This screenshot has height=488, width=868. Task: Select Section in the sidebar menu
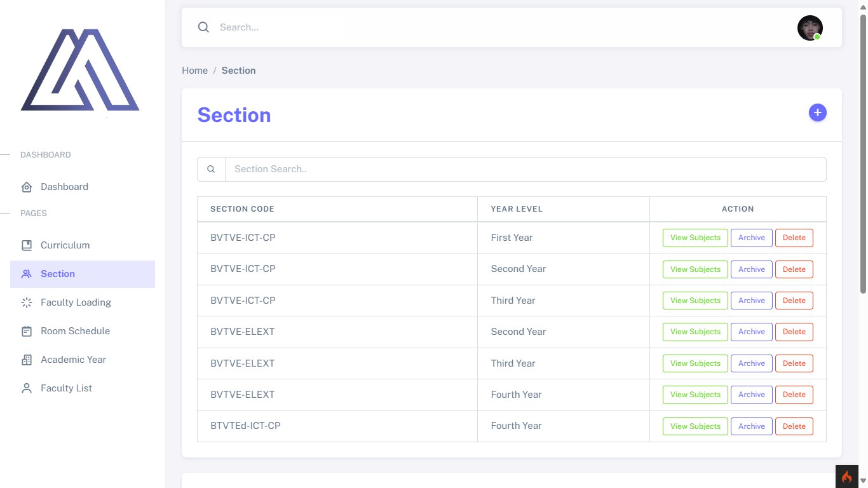(83, 274)
